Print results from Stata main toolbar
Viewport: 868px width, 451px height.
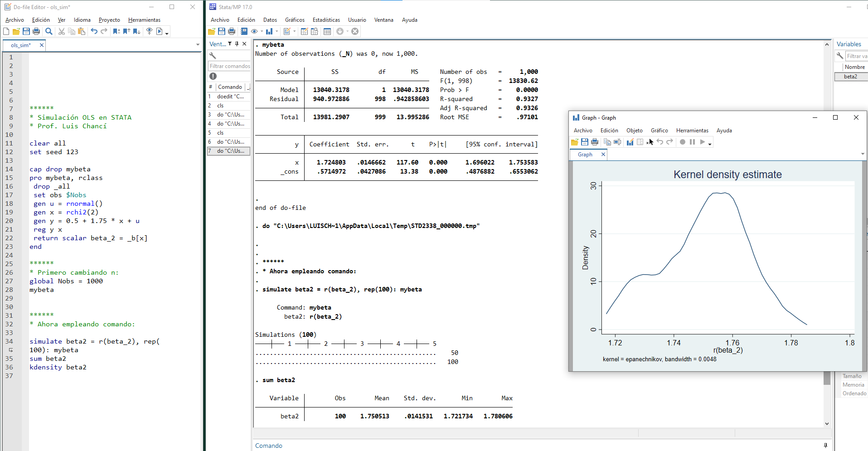point(232,31)
